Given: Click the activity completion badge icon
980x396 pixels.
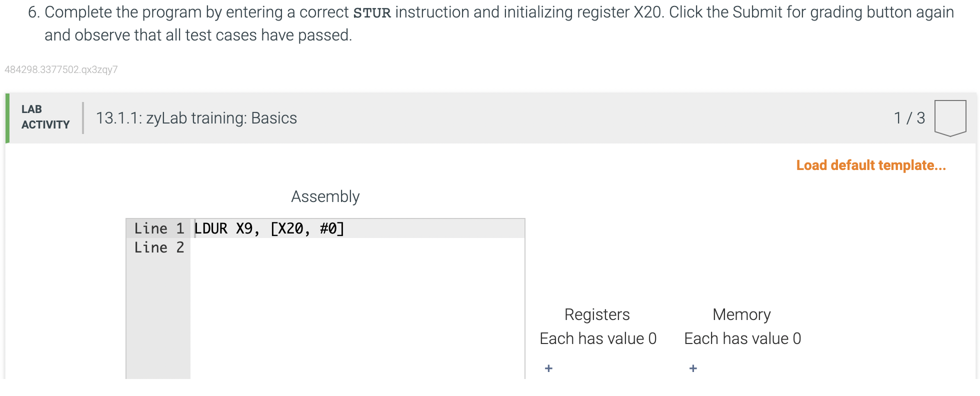Looking at the screenshot, I should click(x=950, y=118).
